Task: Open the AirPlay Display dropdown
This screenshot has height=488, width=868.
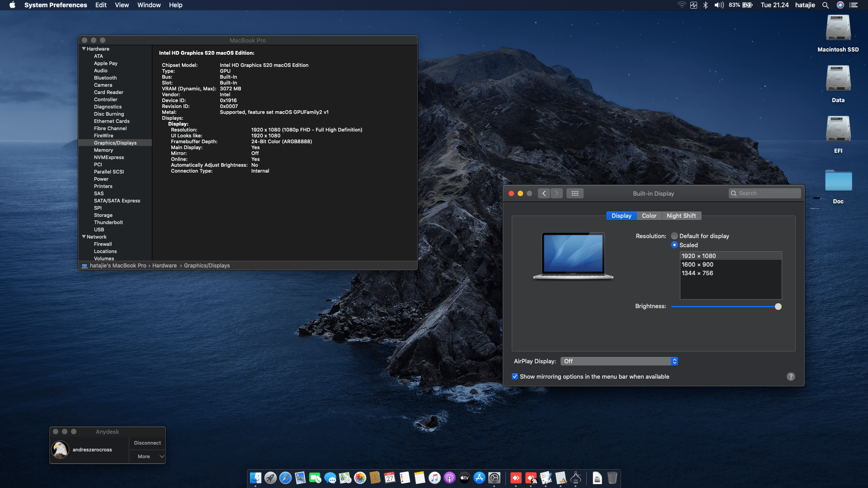Action: point(619,361)
